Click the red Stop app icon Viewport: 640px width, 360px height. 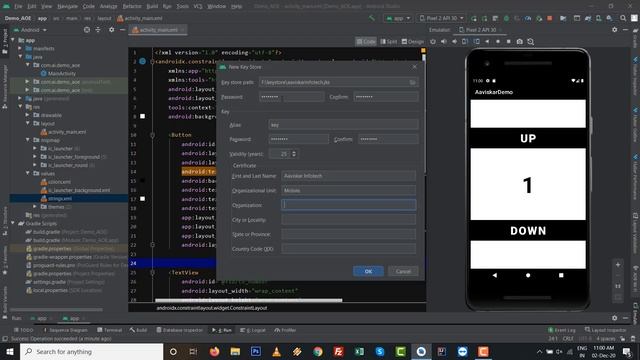coord(549,18)
